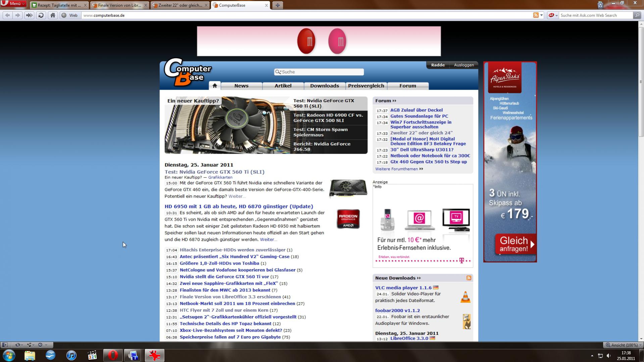Launch Media Player Classic from the taskbar
Screen dimensions: 644x362
92,355
